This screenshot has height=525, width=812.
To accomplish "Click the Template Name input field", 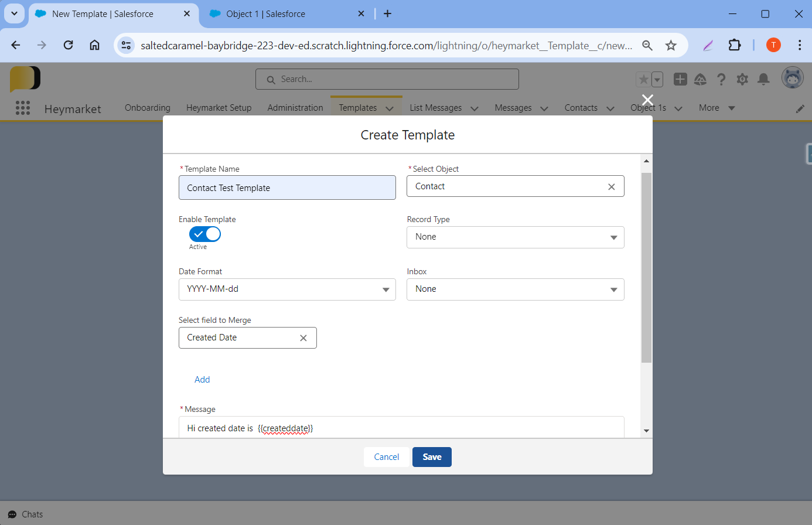I will 287,187.
